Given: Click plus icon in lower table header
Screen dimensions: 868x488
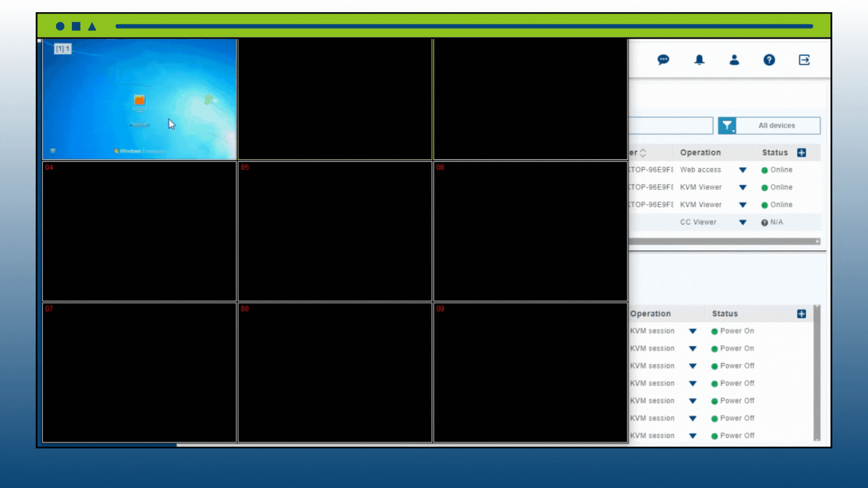Looking at the screenshot, I should pos(802,314).
